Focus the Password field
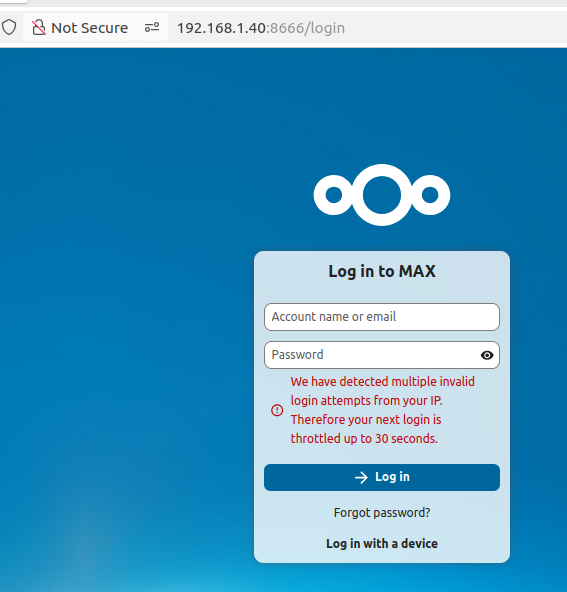 [x=382, y=355]
